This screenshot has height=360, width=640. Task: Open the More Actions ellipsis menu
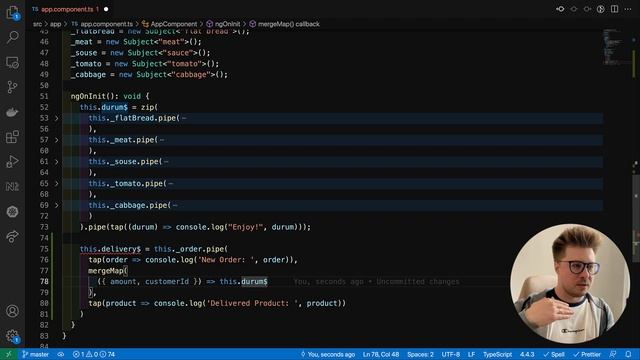point(628,9)
